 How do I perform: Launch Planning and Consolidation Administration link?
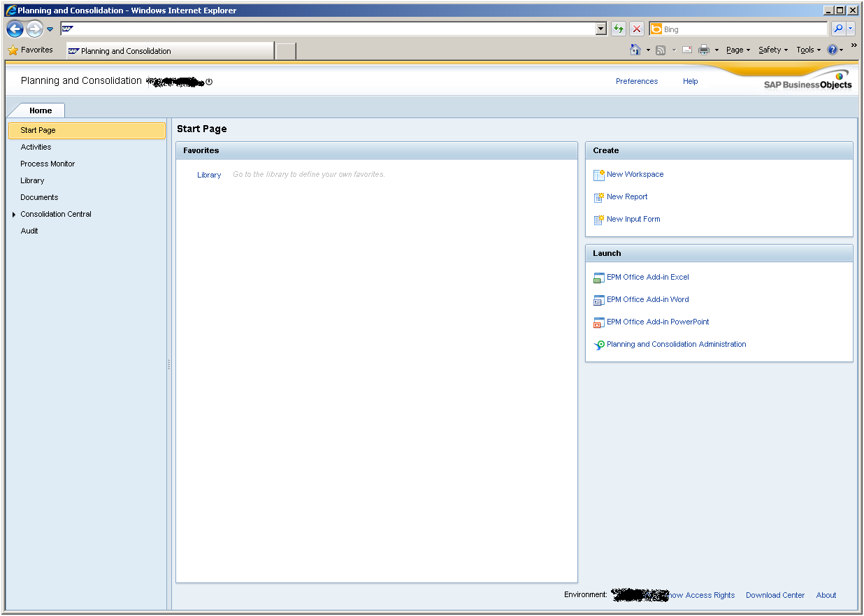pyautogui.click(x=677, y=345)
